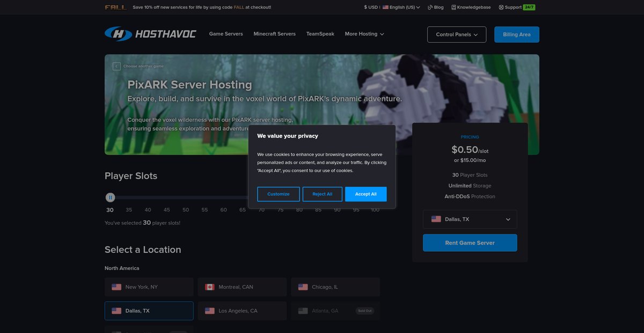The height and width of the screenshot is (333, 644).
Task: Click the back arrow beside Choose another game
Action: [x=116, y=66]
